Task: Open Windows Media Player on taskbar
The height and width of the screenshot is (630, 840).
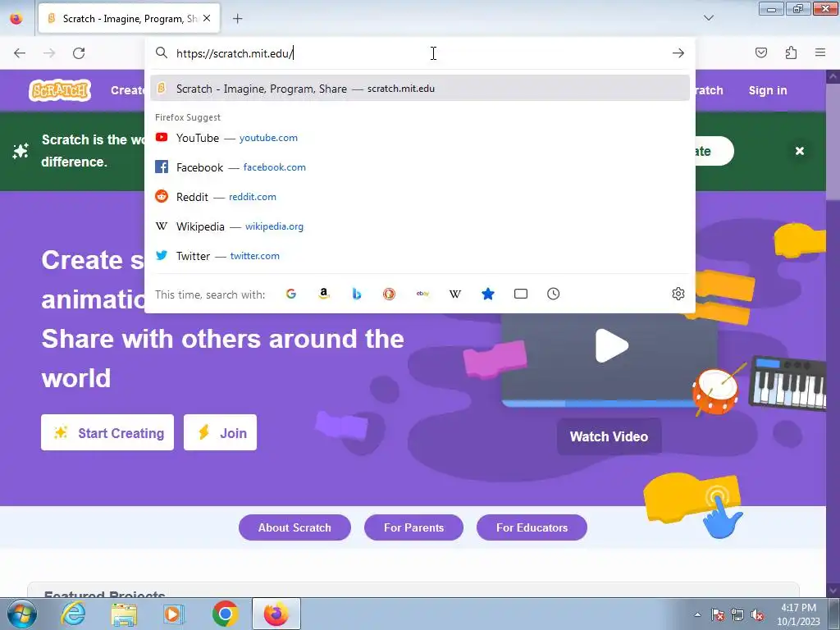Action: tap(174, 614)
